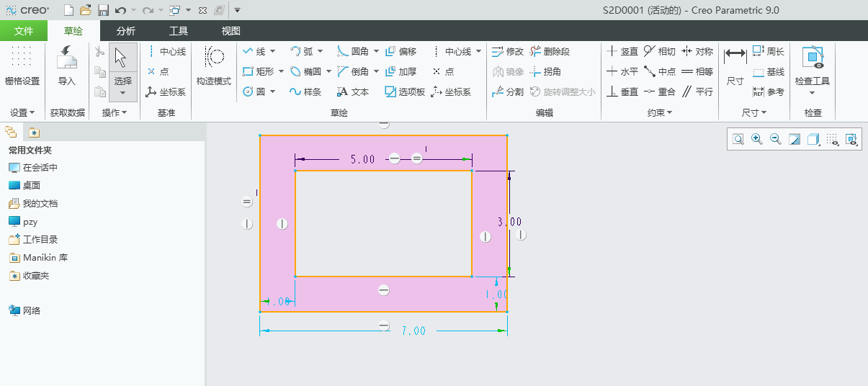This screenshot has height=386, width=868.
Task: Toggle Construction Mode (构造模式)
Action: 214,67
